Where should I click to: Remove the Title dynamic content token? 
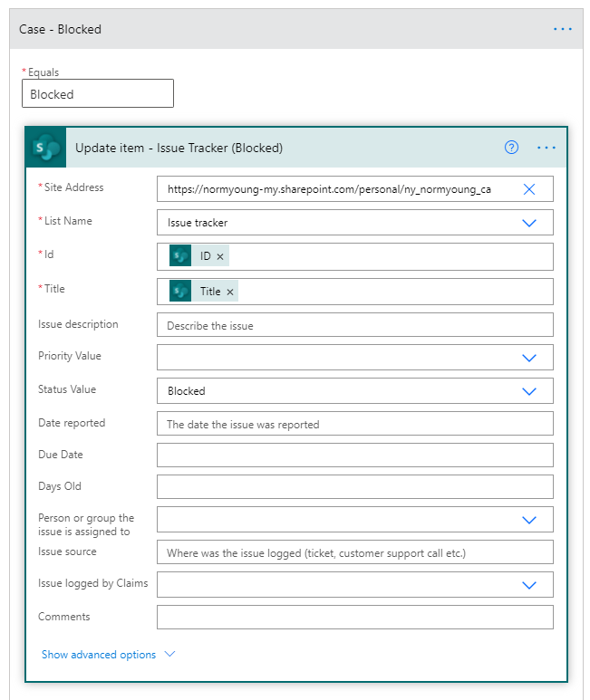[x=230, y=292]
